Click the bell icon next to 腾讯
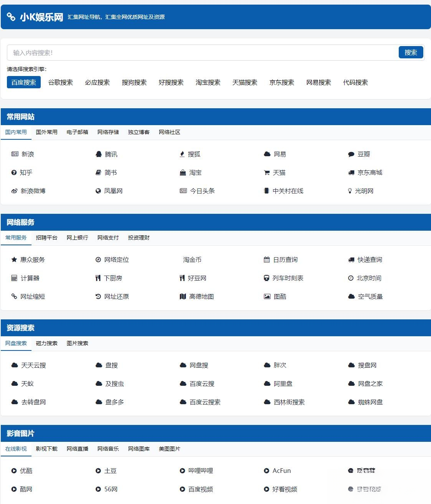 (x=98, y=154)
